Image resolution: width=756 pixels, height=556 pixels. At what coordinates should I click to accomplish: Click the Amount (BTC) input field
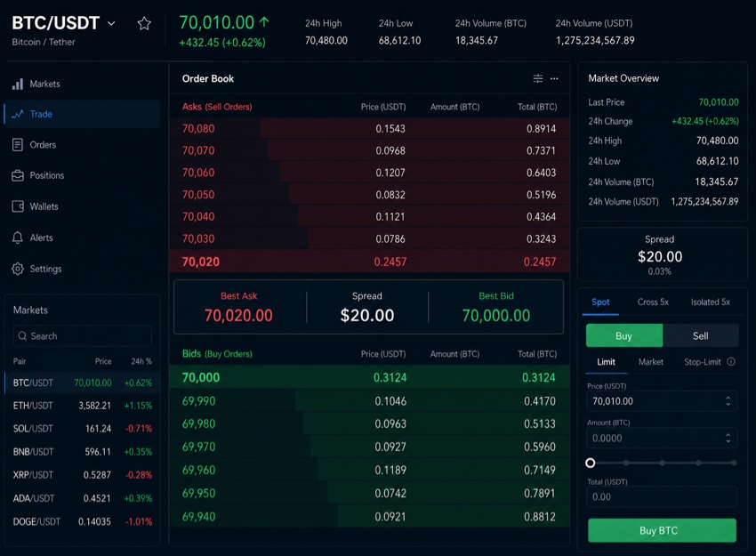coord(662,438)
